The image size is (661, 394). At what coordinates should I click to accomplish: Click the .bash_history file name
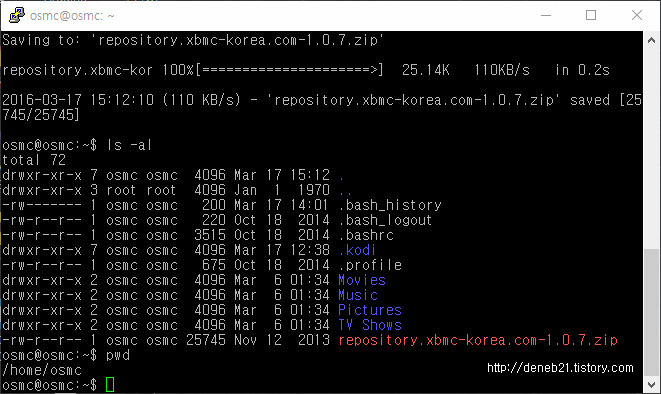390,205
